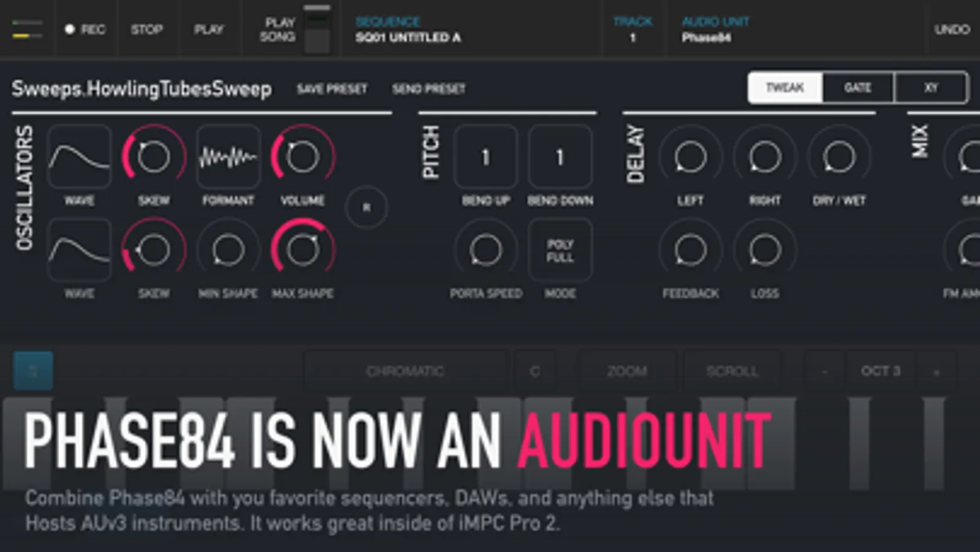Click the UNDO button
This screenshot has height=552, width=980.
tap(952, 29)
